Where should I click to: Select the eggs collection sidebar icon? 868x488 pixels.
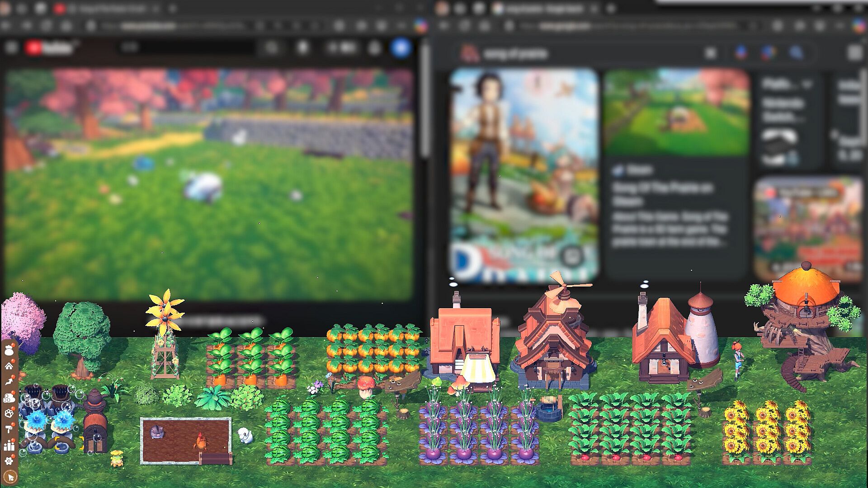9,398
